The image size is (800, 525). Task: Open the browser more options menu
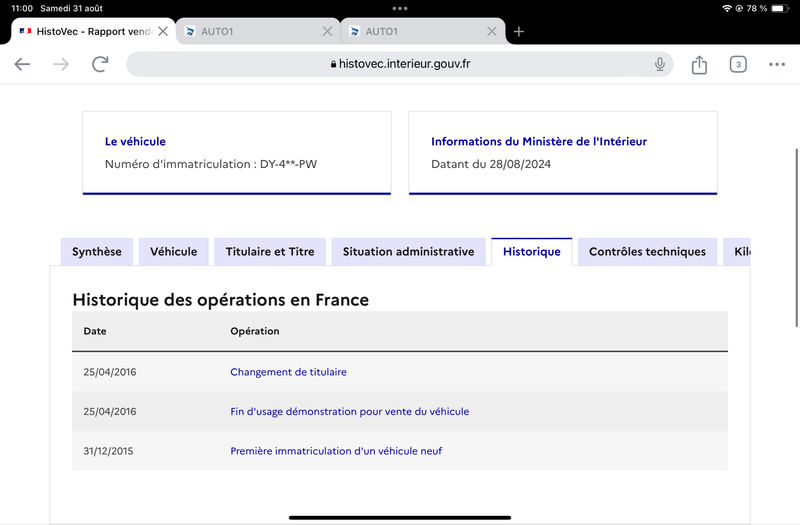(x=777, y=64)
